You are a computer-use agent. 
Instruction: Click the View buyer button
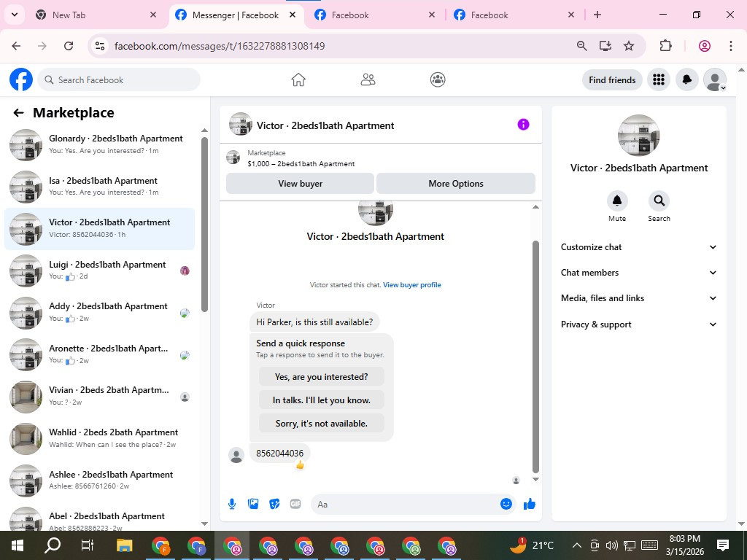point(300,183)
